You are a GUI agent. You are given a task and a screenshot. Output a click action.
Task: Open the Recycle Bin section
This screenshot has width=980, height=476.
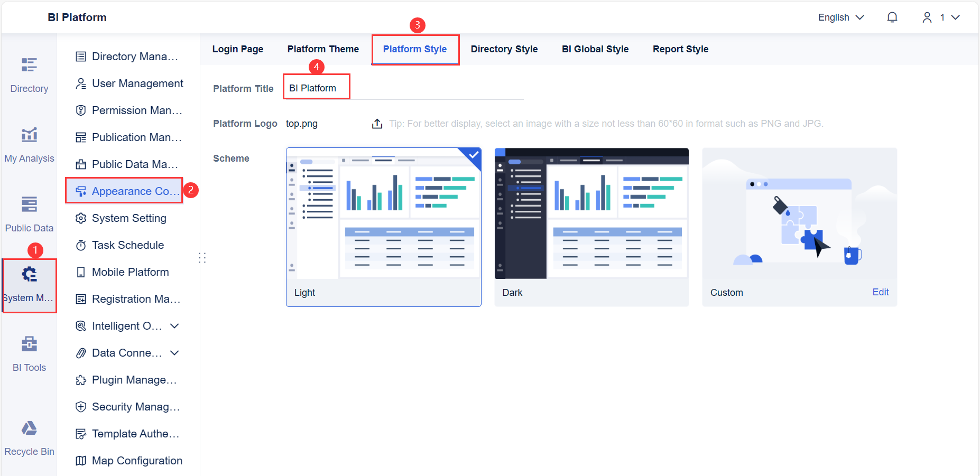(29, 438)
